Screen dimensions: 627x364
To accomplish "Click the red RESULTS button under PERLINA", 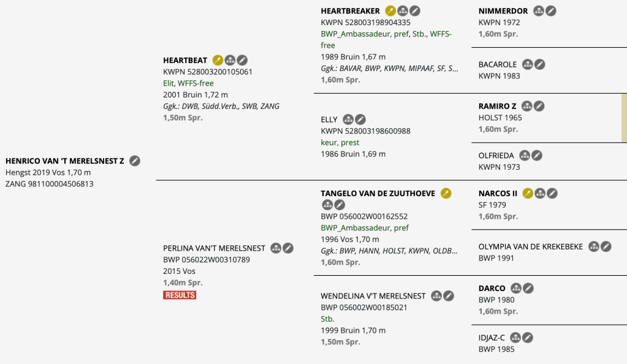I will click(180, 295).
